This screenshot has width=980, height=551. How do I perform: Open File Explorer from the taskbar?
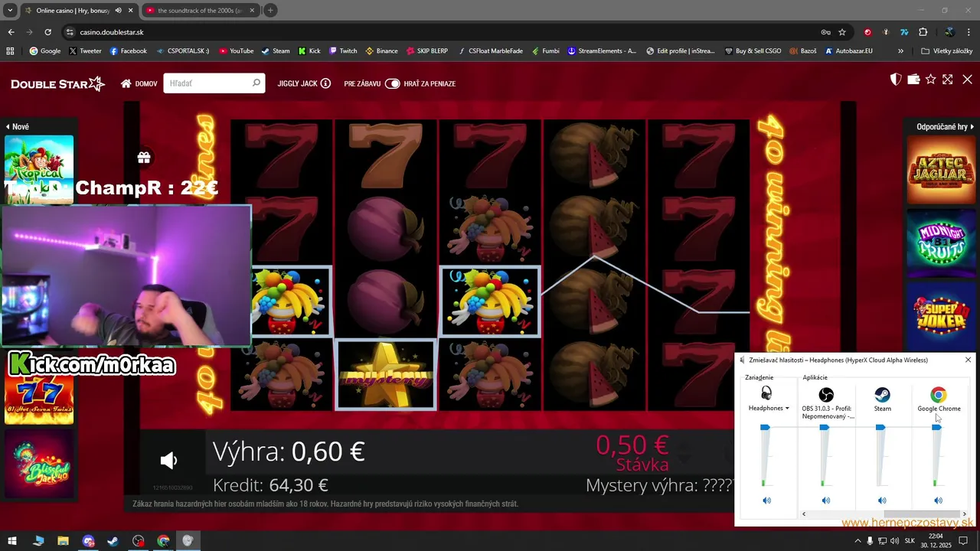63,541
